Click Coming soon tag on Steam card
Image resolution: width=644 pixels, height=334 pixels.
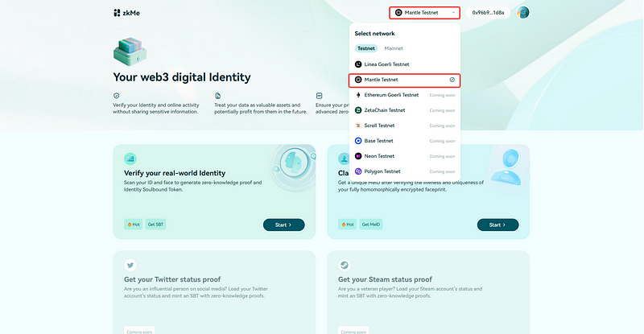coord(353,331)
